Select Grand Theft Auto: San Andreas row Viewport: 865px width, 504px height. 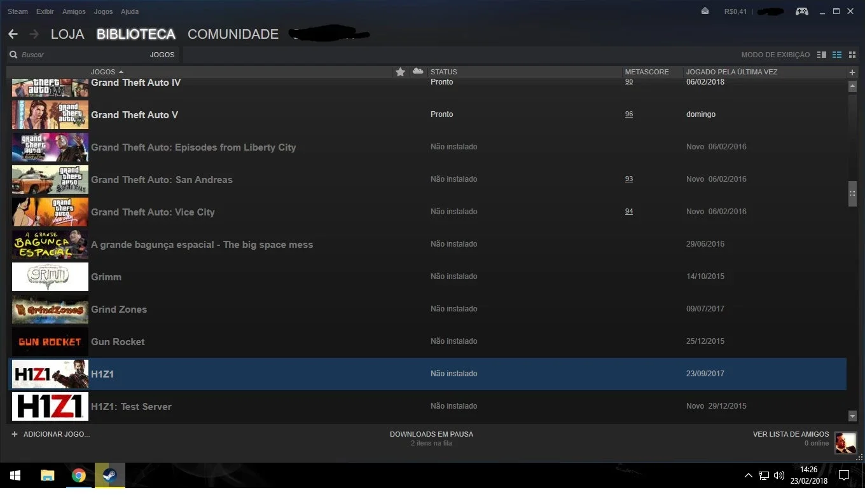click(x=427, y=180)
